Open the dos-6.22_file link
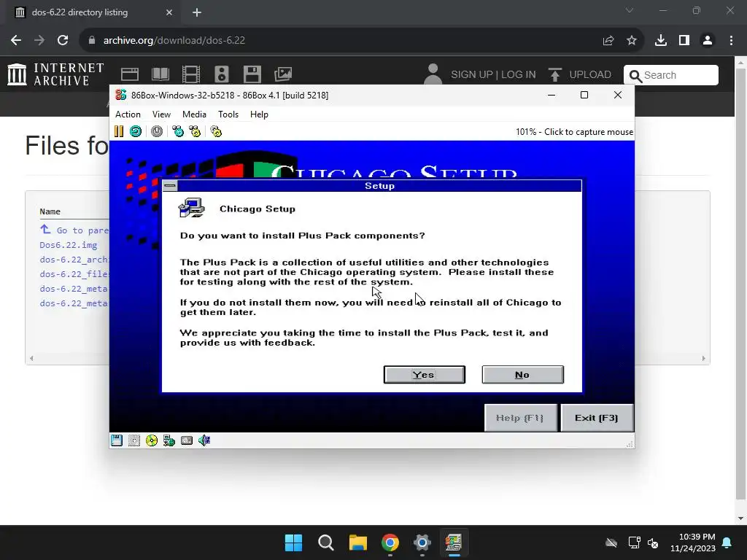The width and height of the screenshot is (747, 560). click(74, 274)
